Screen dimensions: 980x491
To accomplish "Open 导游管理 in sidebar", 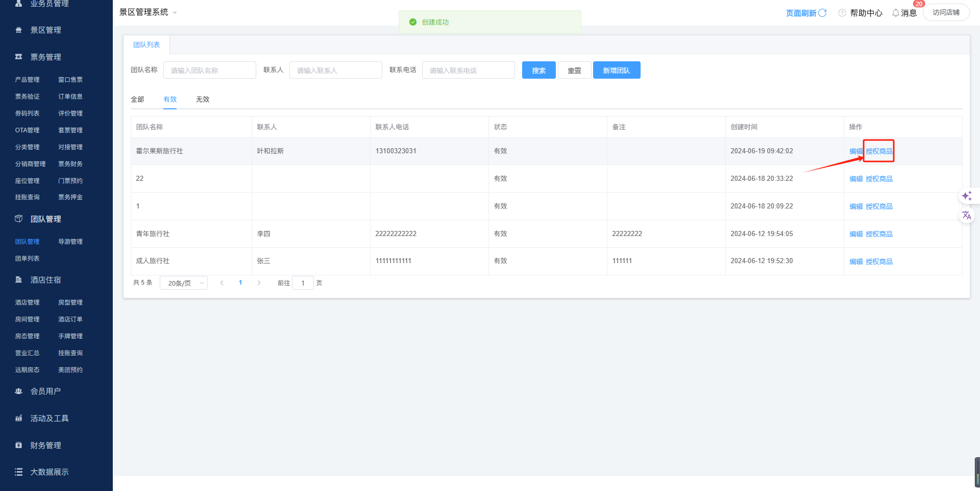I will 70,242.
